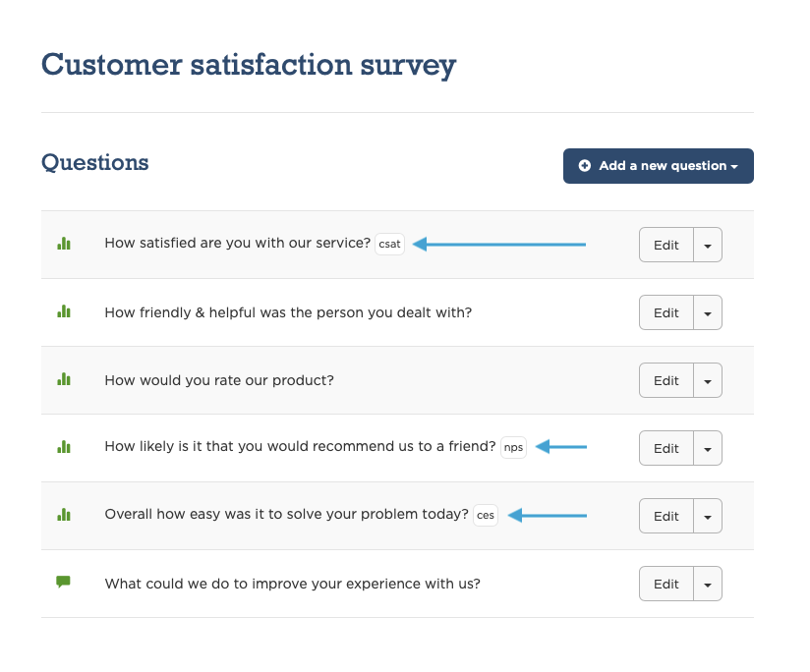Image resolution: width=810 pixels, height=672 pixels.
Task: Open the Edit dropdown for the improvement question
Action: (x=708, y=583)
